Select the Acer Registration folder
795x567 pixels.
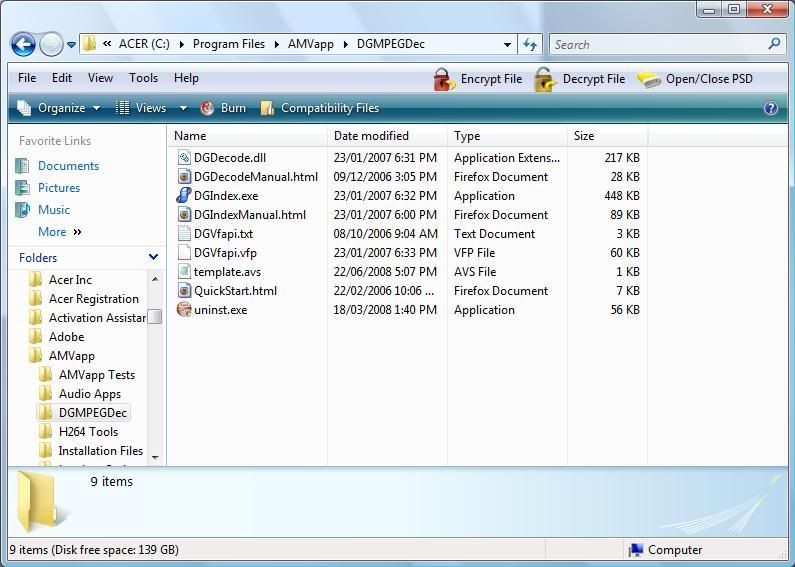pos(94,299)
